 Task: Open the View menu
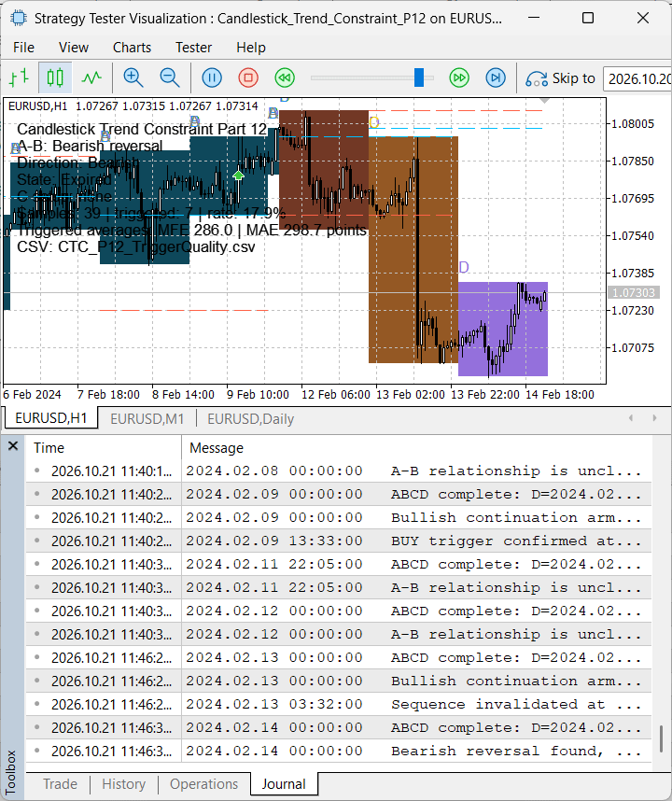[x=74, y=48]
